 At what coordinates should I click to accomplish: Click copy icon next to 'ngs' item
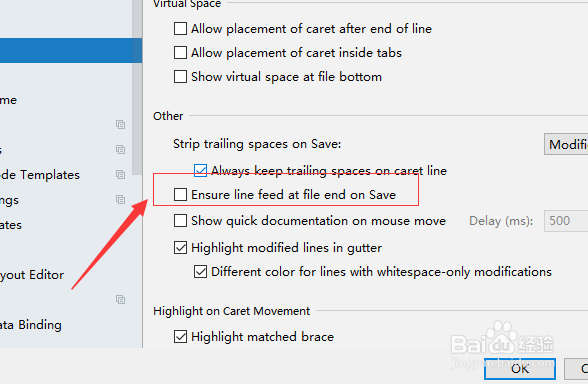120,200
